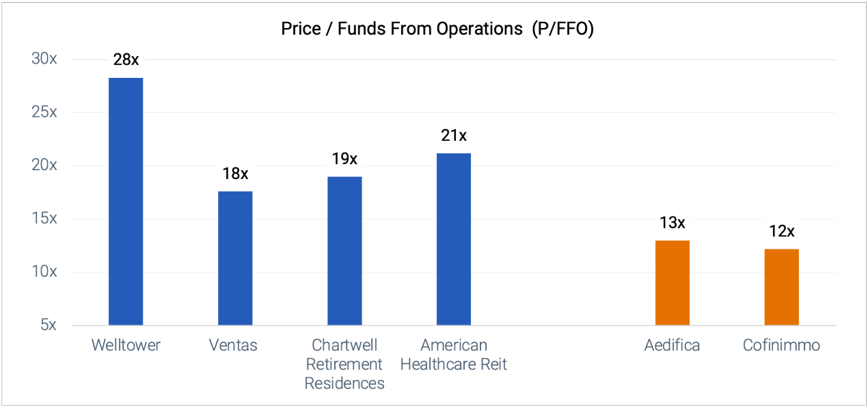Click the chart title Price / Funds From Operations

click(437, 30)
